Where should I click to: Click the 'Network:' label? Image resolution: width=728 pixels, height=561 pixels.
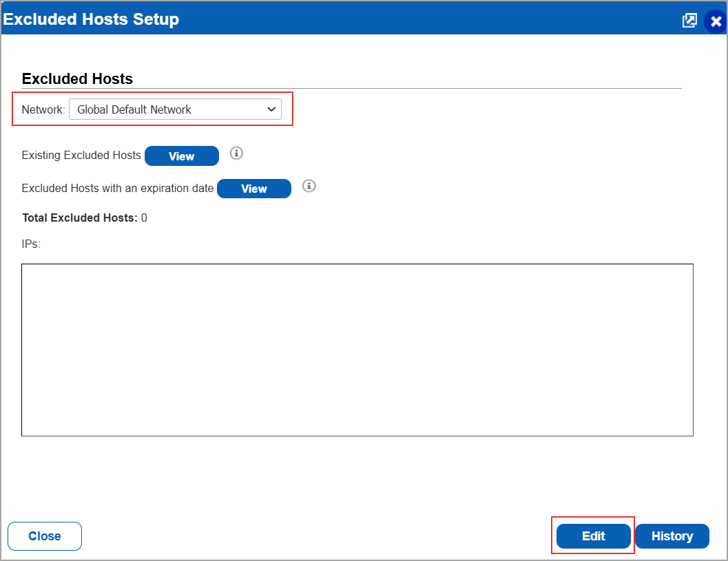point(43,109)
